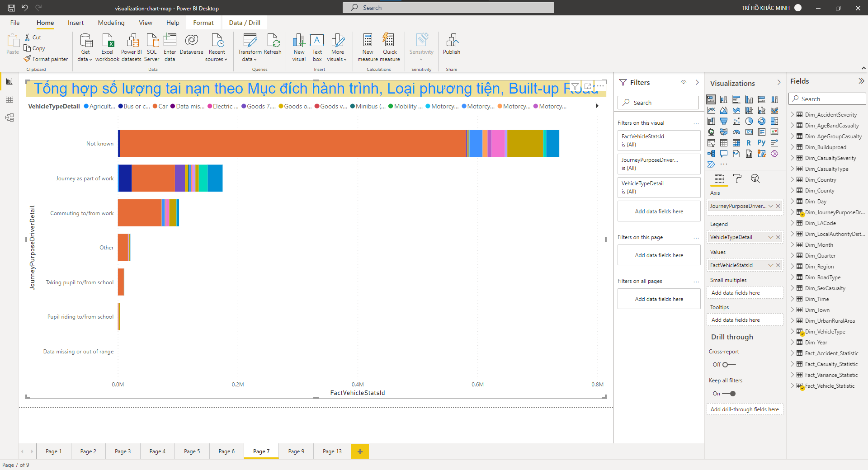Click the title bar Search box

click(448, 8)
